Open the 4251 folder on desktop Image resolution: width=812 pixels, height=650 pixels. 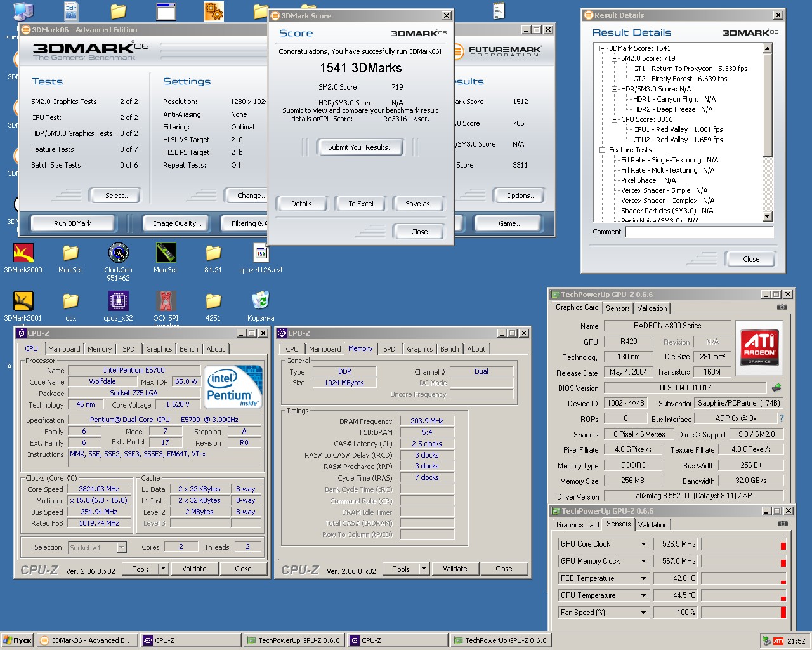[x=213, y=301]
